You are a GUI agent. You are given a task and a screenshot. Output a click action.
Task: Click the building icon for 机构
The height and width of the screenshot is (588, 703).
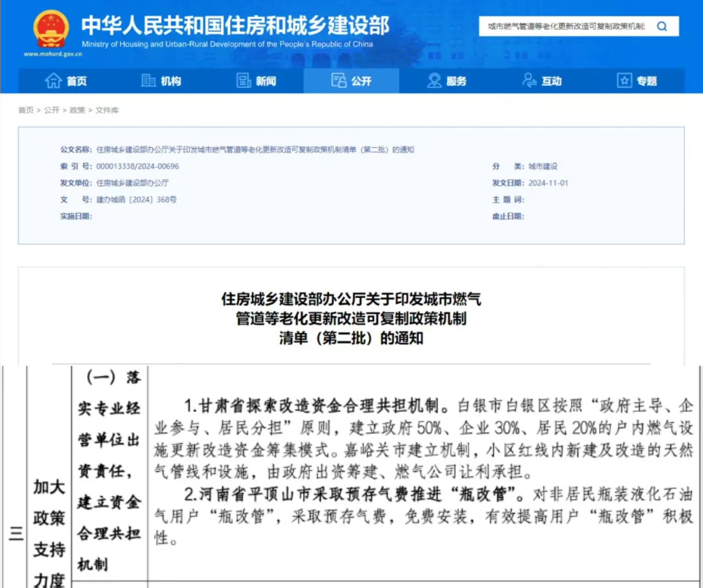point(148,81)
